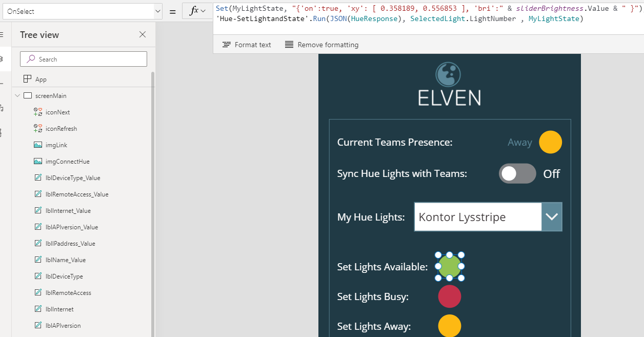Close the Tree view panel

[x=143, y=34]
